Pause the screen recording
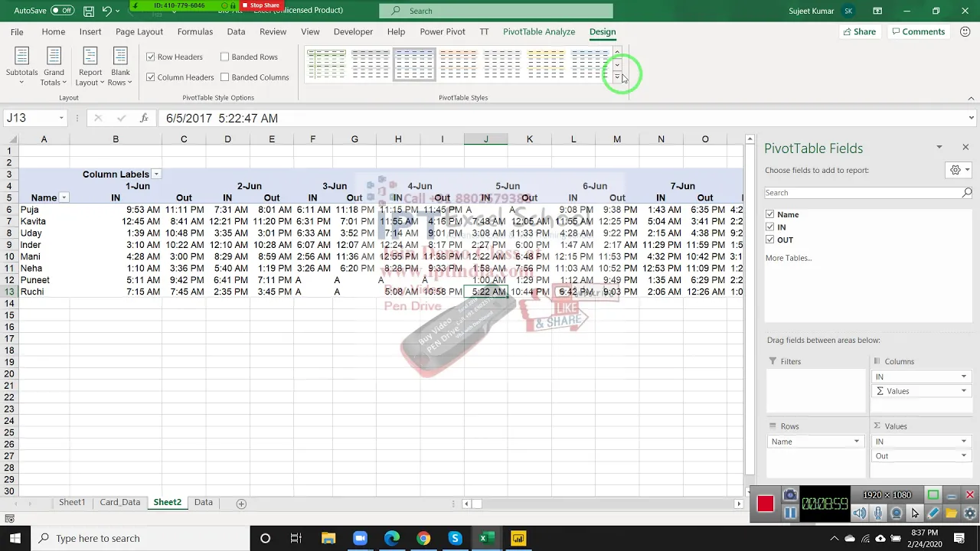Screen dimensions: 980x551 tap(790, 513)
